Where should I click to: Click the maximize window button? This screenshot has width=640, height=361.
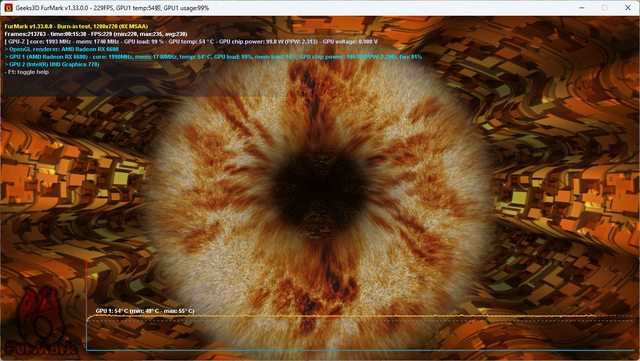(x=604, y=8)
